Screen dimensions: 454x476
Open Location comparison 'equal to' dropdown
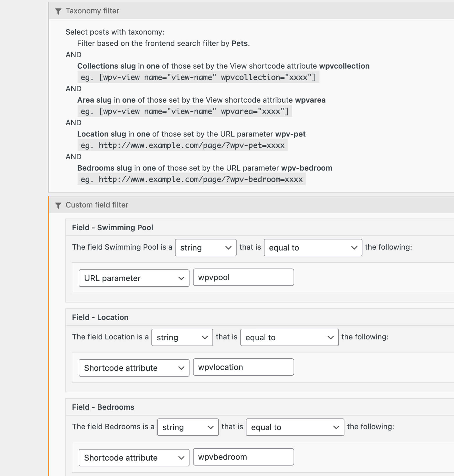[289, 337]
